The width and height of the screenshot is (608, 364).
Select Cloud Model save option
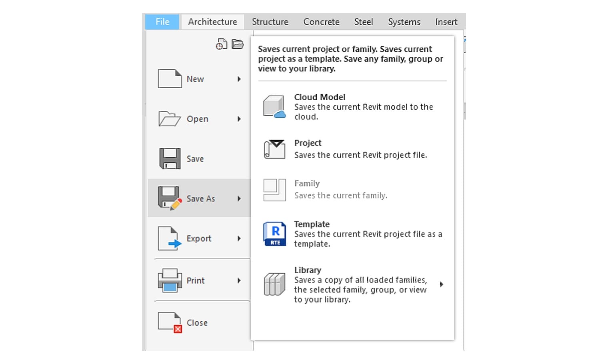[x=352, y=107]
